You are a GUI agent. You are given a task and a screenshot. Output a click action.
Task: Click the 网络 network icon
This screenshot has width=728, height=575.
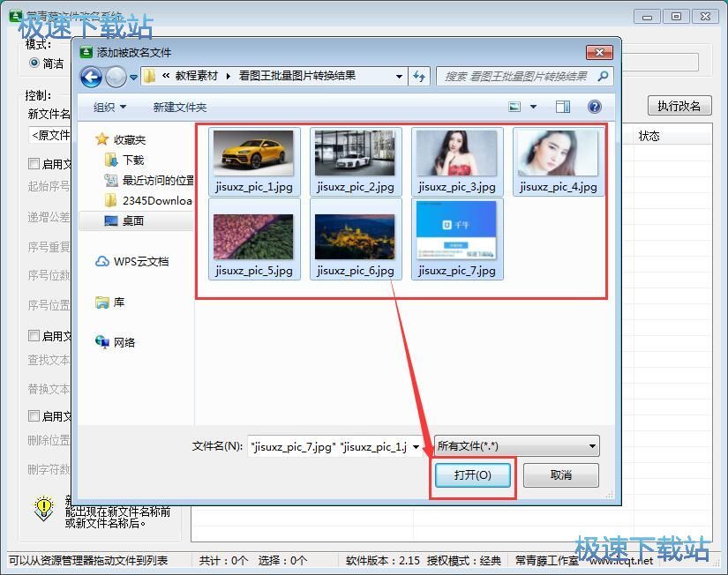(x=102, y=342)
